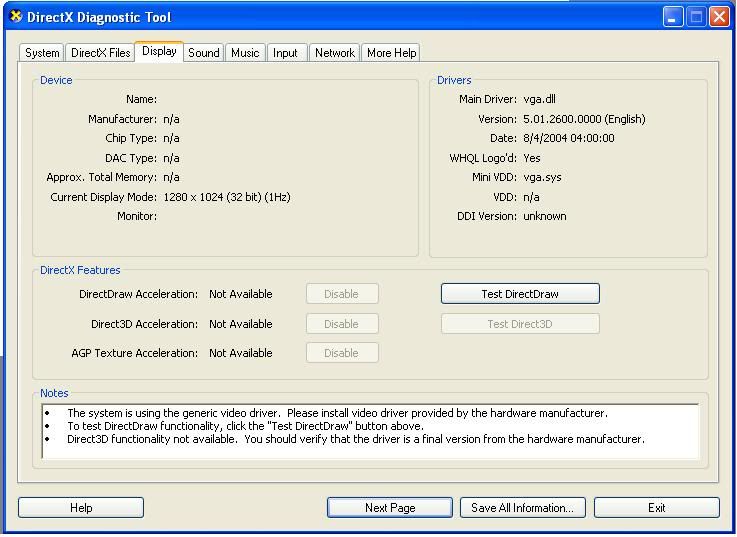Image resolution: width=737 pixels, height=537 pixels.
Task: Close the window with the red X
Action: (x=719, y=17)
